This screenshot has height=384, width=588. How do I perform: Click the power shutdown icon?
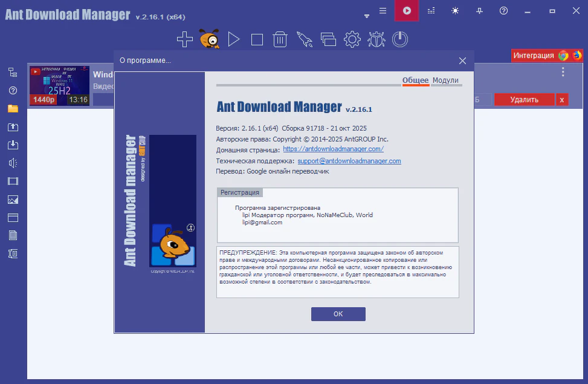399,40
